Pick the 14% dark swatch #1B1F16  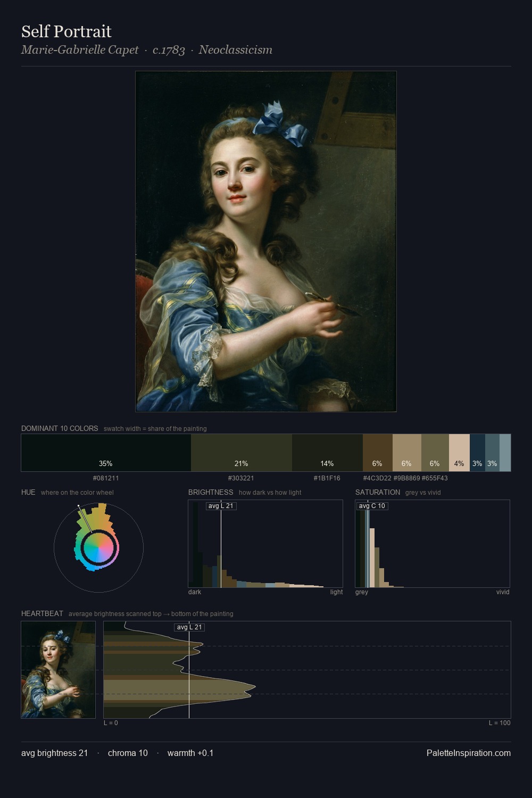(x=327, y=453)
